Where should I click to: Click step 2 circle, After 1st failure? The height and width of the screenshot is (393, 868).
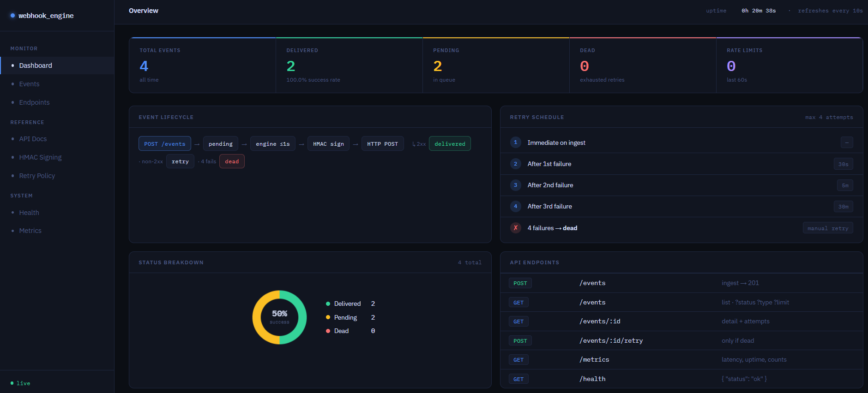tap(516, 164)
